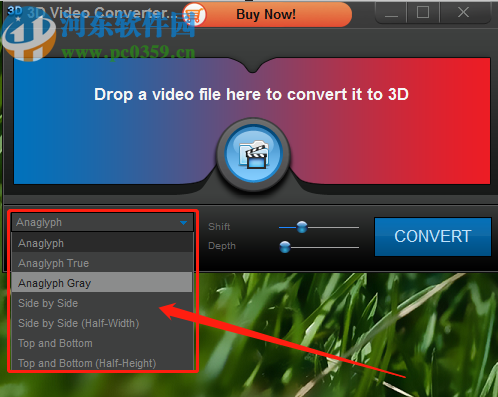
Task: Choose Anaglyph True from the list
Action: (x=102, y=263)
